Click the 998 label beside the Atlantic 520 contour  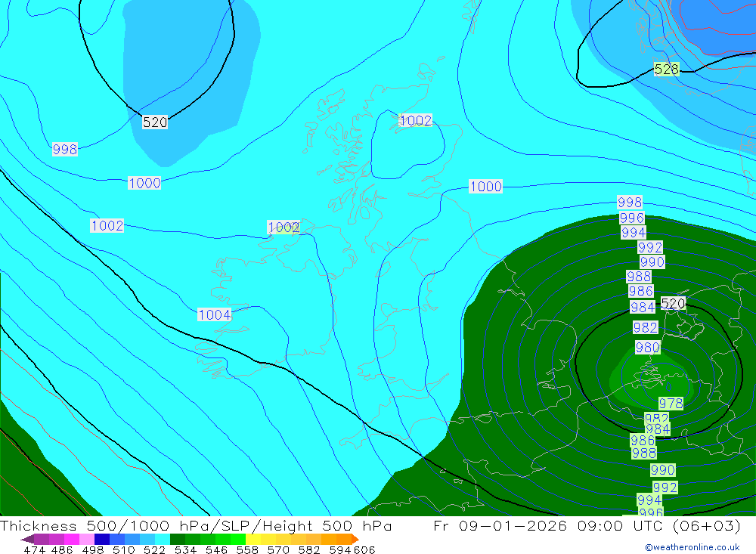point(64,149)
